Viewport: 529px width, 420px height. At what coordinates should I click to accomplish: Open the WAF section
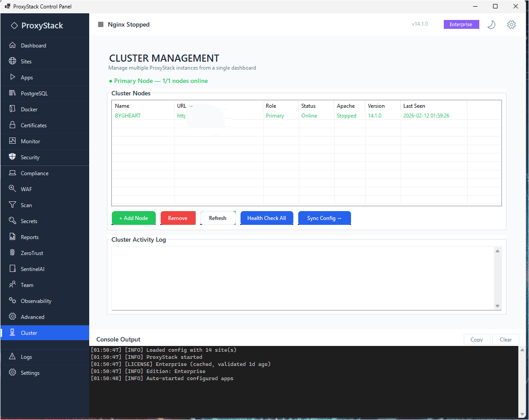[x=26, y=189]
